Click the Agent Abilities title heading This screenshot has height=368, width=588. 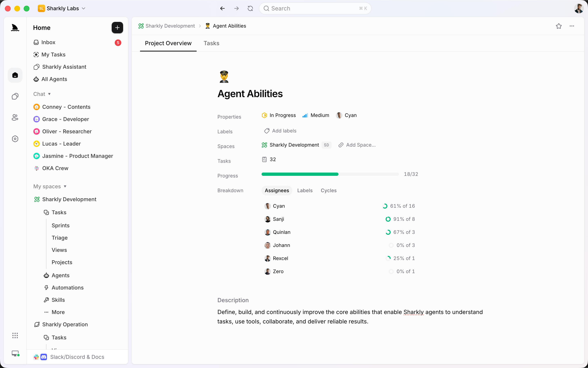pyautogui.click(x=250, y=94)
